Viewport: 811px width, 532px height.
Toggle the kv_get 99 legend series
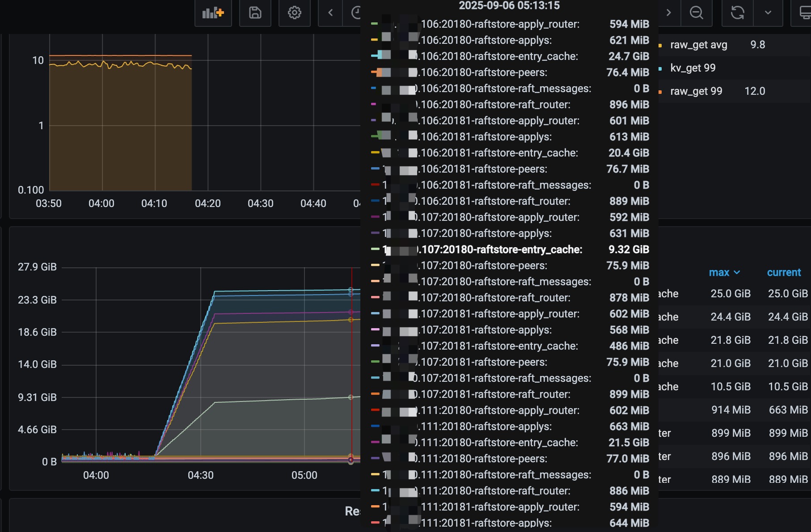pyautogui.click(x=693, y=68)
